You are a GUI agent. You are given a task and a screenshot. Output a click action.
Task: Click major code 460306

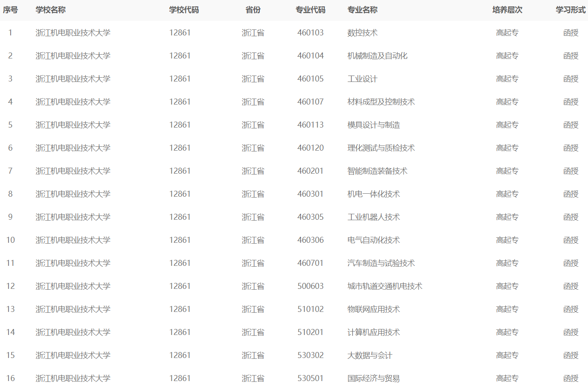(310, 240)
